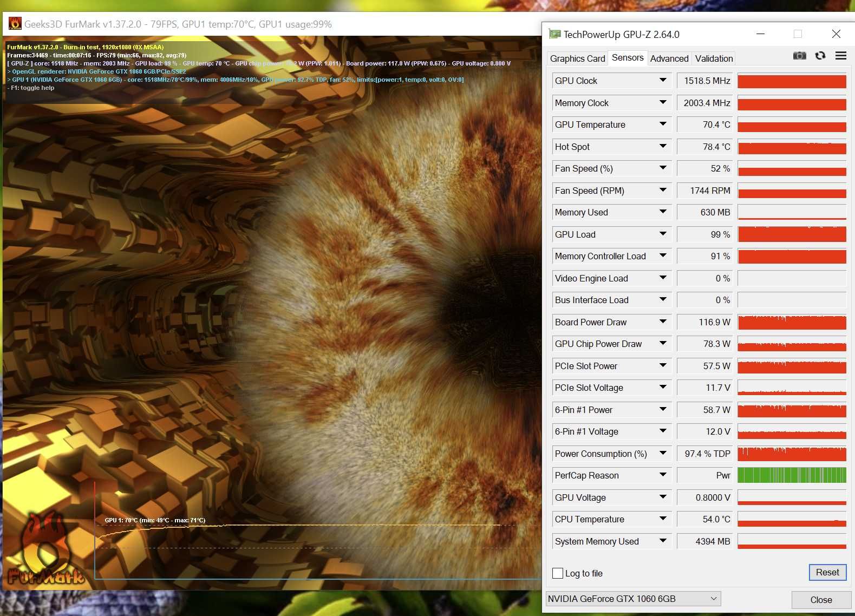Go to the Validation tab
The height and width of the screenshot is (616, 855).
tap(714, 58)
